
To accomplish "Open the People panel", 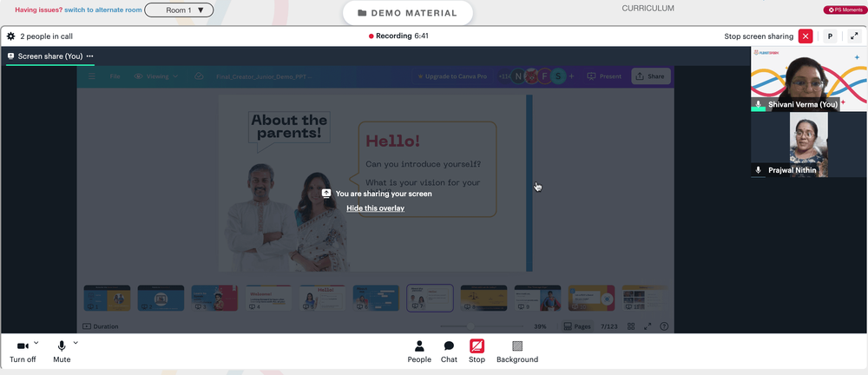I will (x=419, y=352).
